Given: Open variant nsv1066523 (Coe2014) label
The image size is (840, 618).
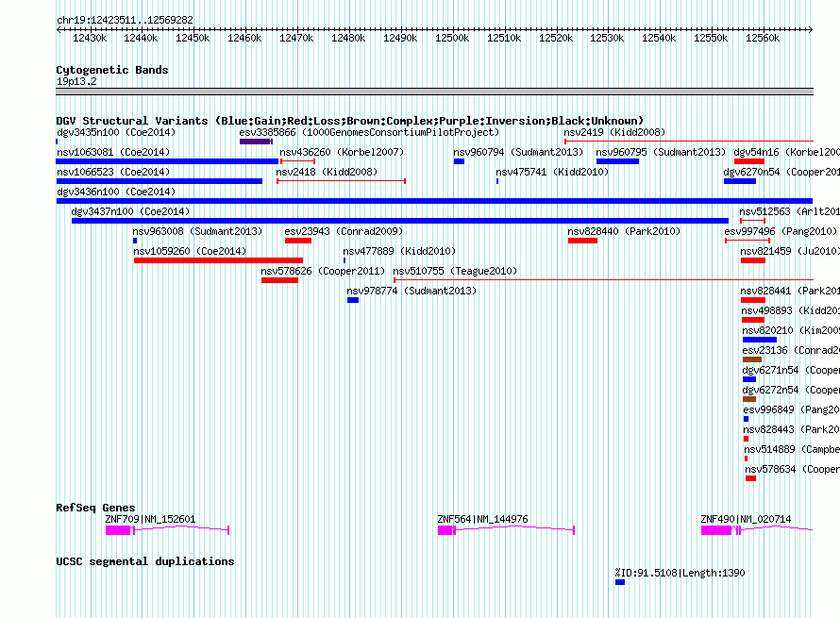Looking at the screenshot, I should click(x=113, y=172).
